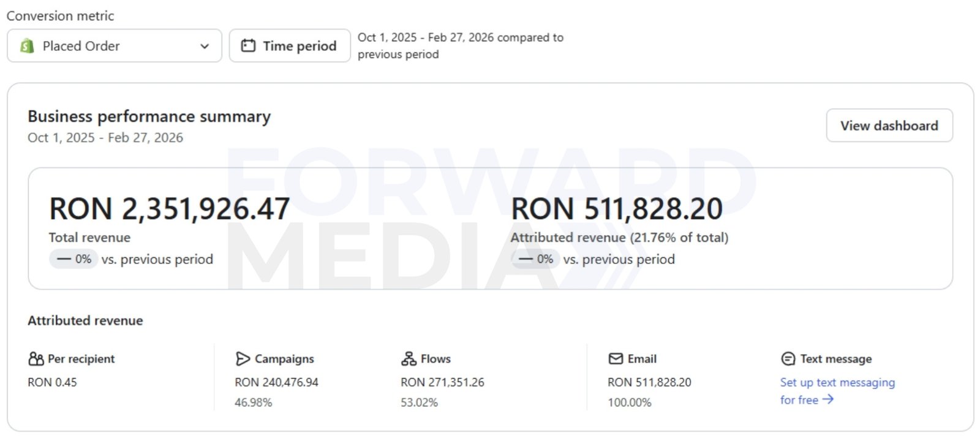Click the Flows diagram icon
The width and height of the screenshot is (980, 438).
click(409, 358)
